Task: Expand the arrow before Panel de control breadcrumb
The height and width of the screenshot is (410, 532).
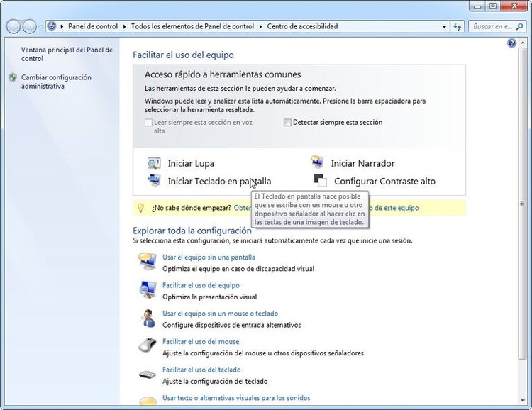Action: 62,26
